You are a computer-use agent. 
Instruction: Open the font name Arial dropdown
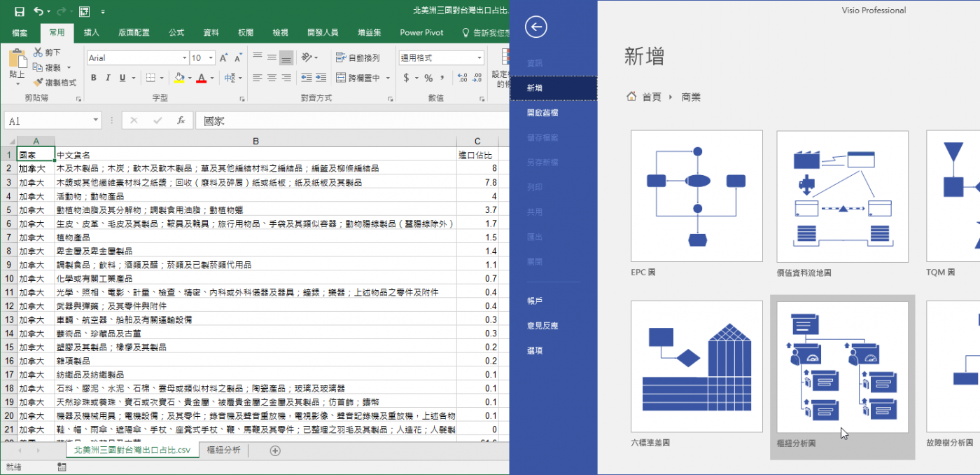click(185, 58)
